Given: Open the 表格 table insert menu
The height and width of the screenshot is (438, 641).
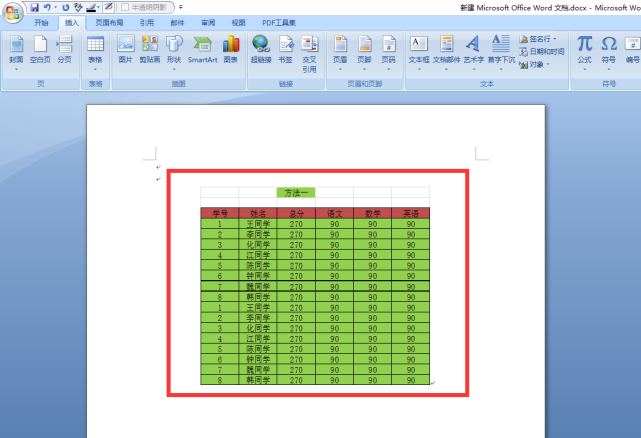Looking at the screenshot, I should coord(95,53).
